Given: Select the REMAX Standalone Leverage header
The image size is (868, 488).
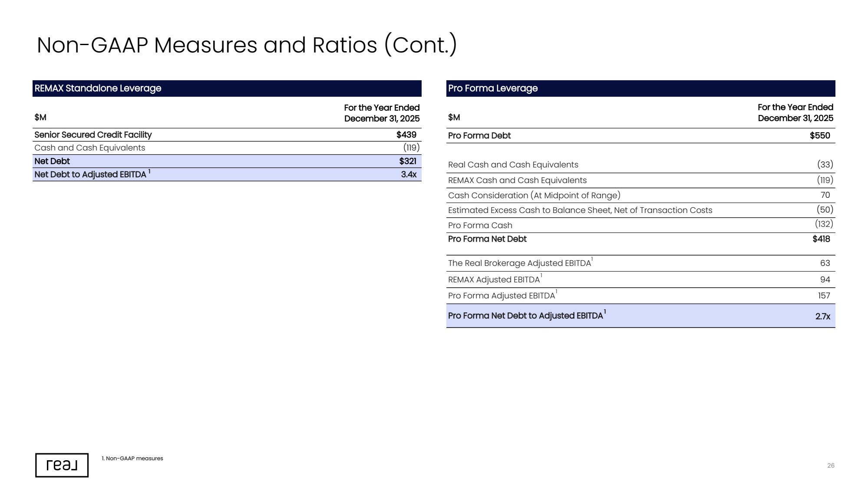Looking at the screenshot, I should tap(227, 88).
